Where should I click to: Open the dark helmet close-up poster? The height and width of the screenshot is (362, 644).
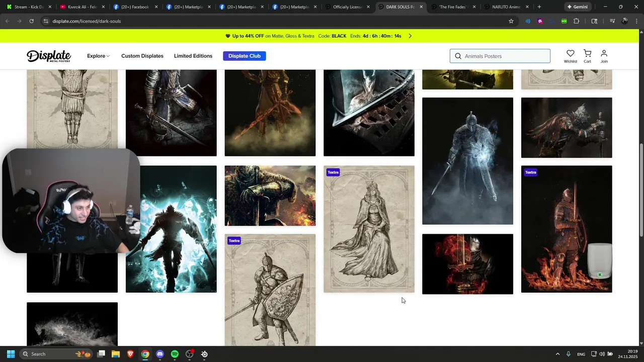pos(369,113)
